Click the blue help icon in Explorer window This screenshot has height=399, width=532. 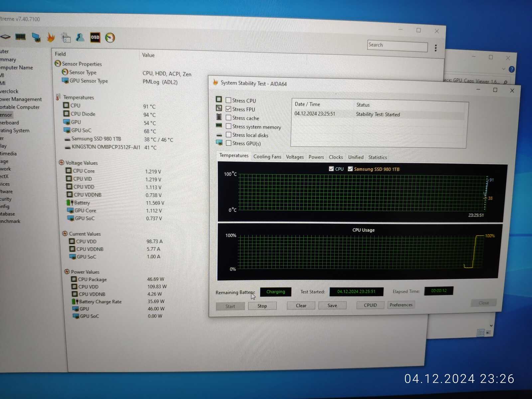[x=512, y=69]
